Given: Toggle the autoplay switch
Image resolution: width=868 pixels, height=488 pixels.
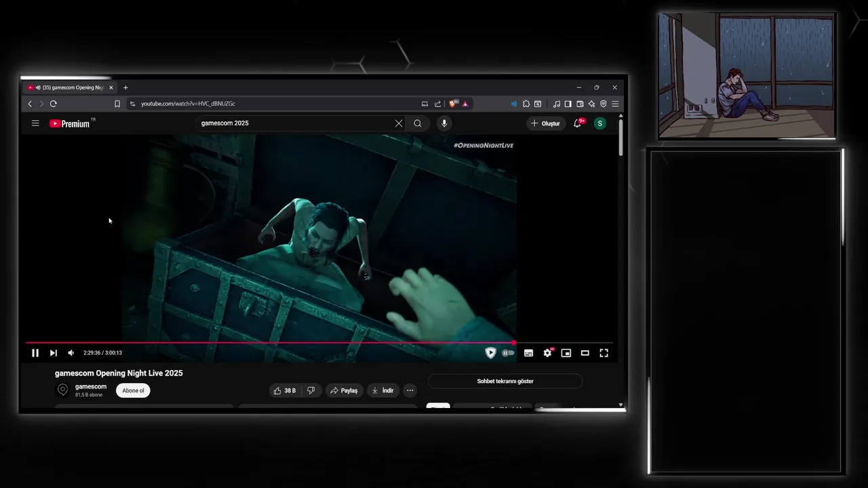Looking at the screenshot, I should point(508,353).
